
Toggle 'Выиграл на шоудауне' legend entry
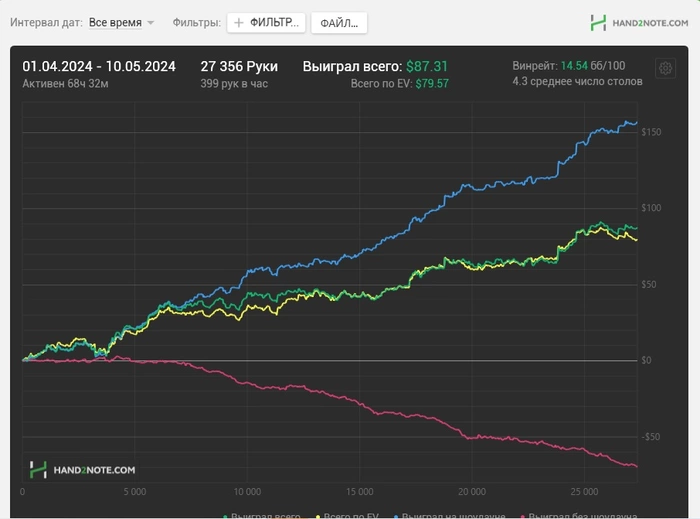449,515
